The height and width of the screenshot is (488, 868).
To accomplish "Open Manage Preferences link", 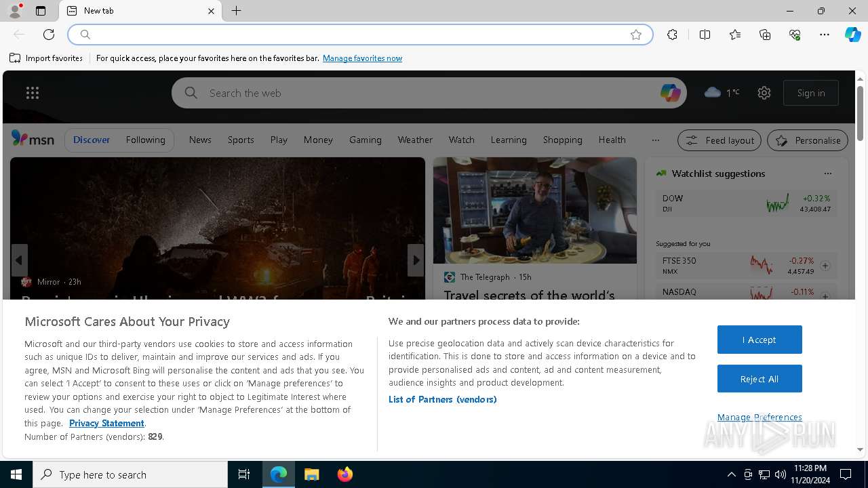I will point(759,417).
